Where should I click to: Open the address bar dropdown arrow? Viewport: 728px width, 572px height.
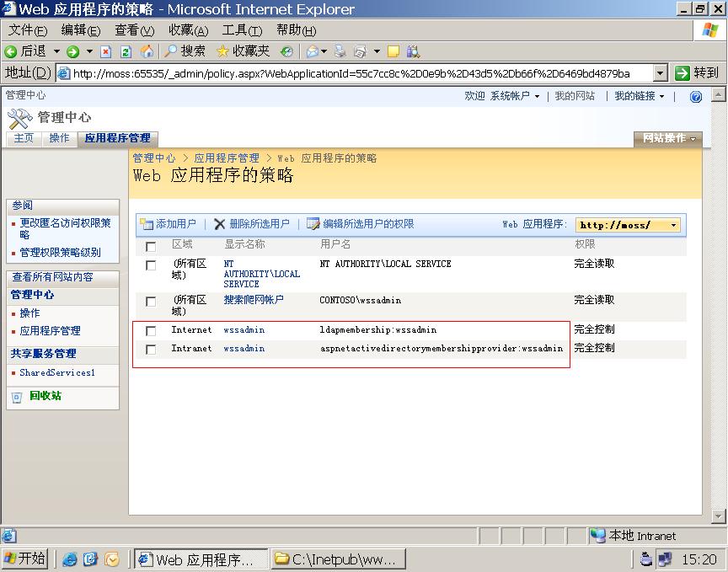(x=660, y=73)
